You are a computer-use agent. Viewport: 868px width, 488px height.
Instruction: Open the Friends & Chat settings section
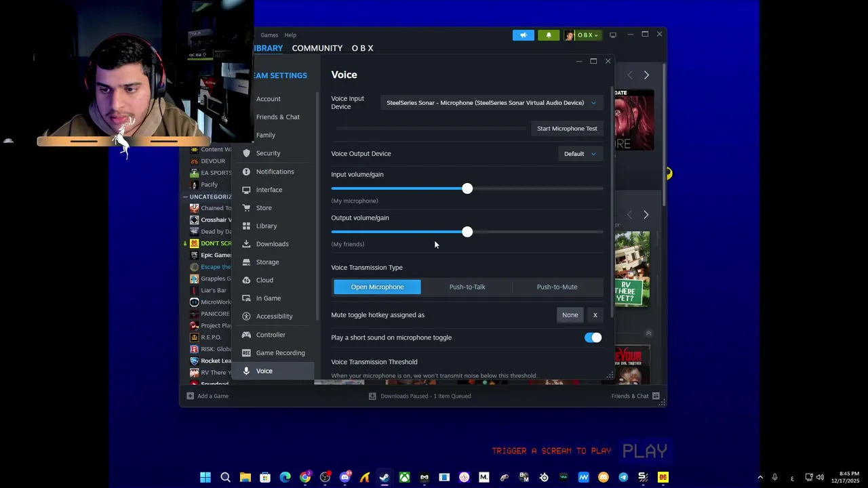274,117
